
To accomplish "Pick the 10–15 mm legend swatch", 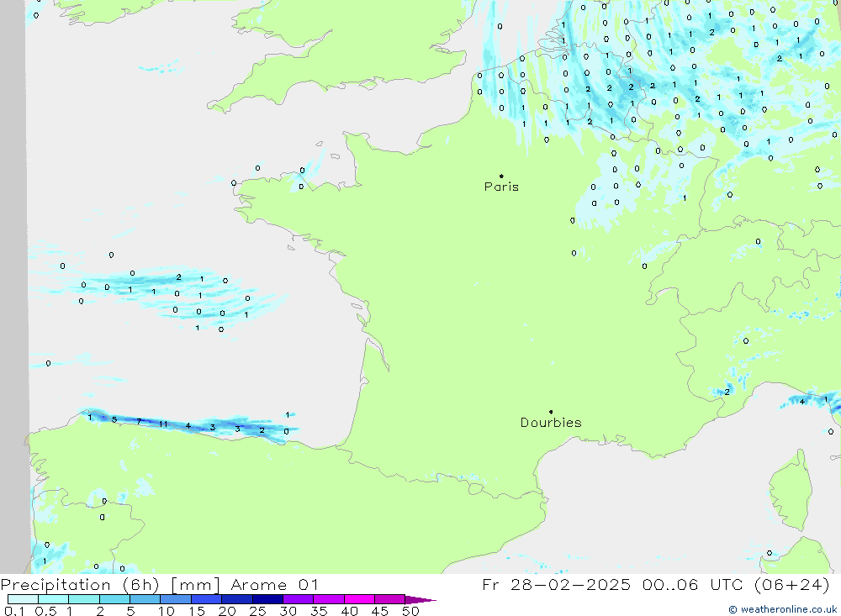I will (x=176, y=599).
